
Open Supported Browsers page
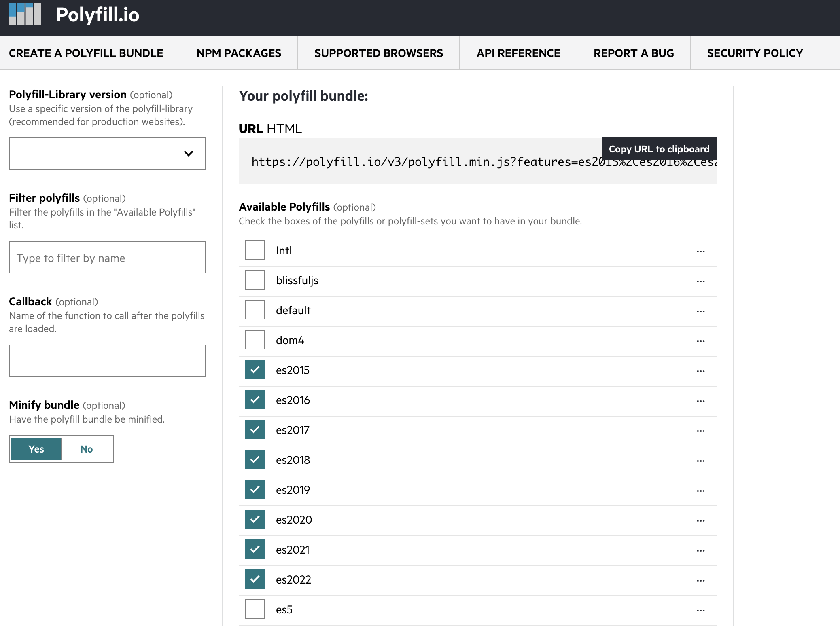tap(379, 53)
